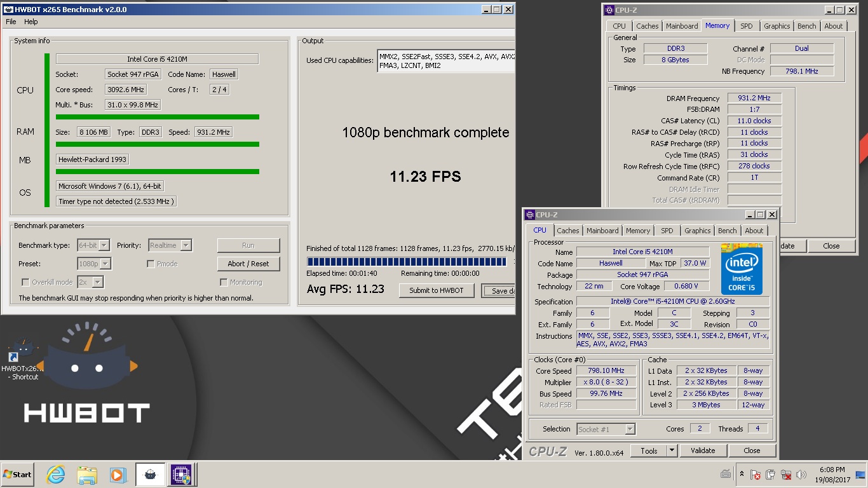The width and height of the screenshot is (868, 488).
Task: Click the HWBOT x265 title bar icon
Action: click(x=10, y=10)
